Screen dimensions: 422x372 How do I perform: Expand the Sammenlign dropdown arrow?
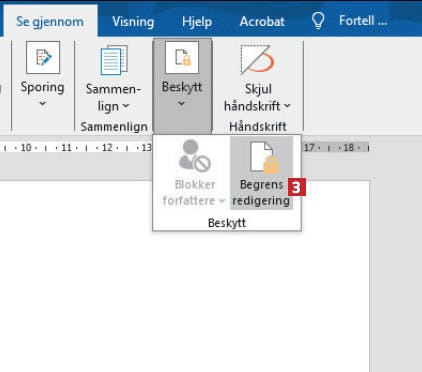click(126, 106)
